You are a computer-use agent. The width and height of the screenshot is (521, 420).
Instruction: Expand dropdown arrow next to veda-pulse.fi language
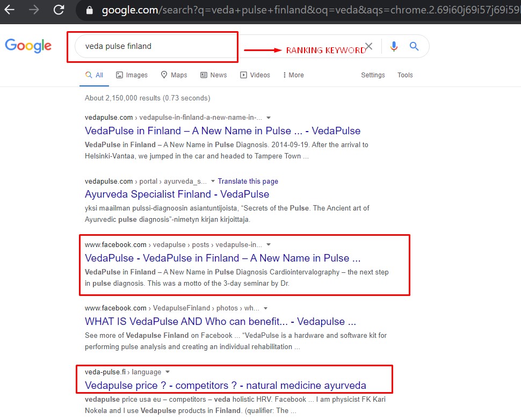(168, 372)
